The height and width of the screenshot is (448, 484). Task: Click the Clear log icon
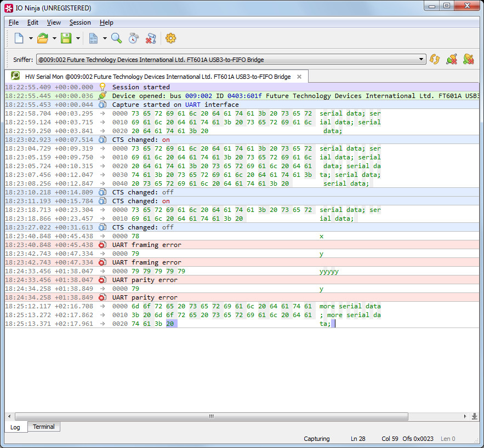[151, 38]
